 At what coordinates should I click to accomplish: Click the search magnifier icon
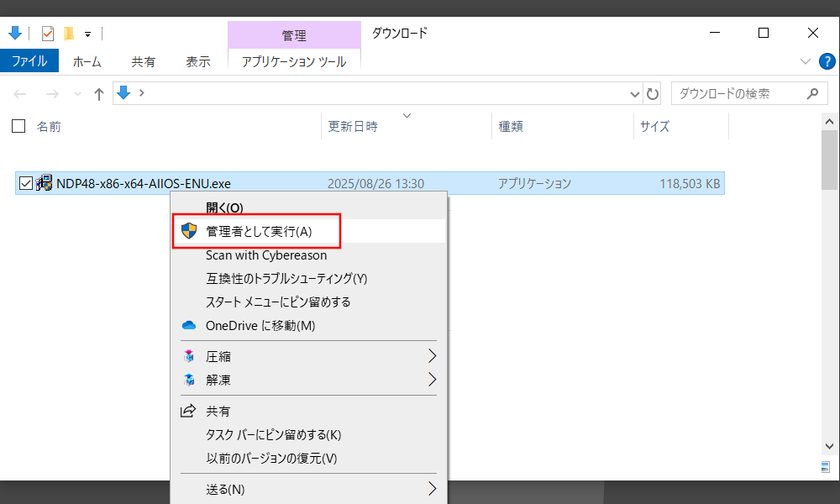pyautogui.click(x=811, y=94)
